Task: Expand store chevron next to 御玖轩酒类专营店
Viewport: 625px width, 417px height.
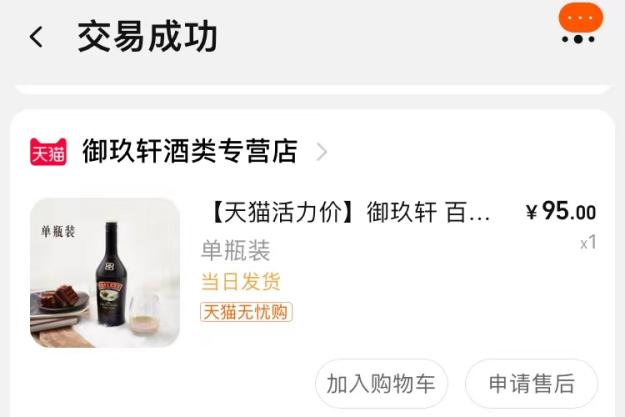Action: (x=321, y=152)
